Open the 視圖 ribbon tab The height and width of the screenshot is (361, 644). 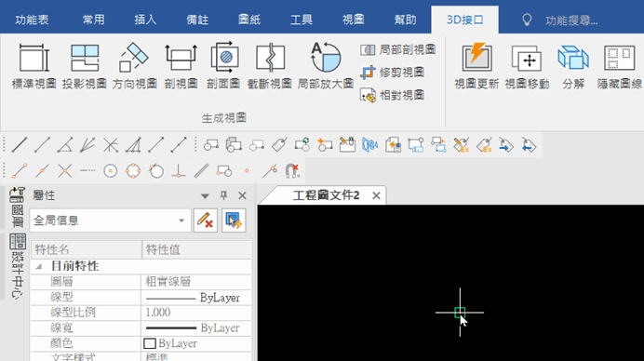tap(354, 20)
